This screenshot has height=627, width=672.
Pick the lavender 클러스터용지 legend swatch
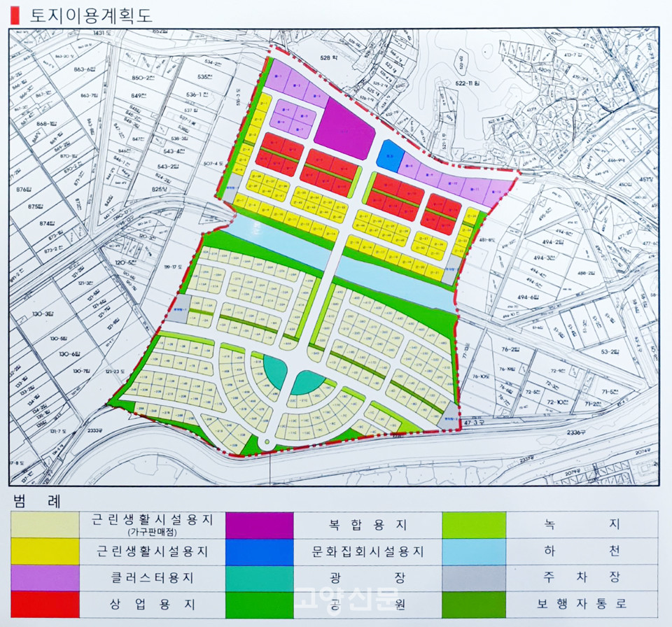[x=45, y=578]
